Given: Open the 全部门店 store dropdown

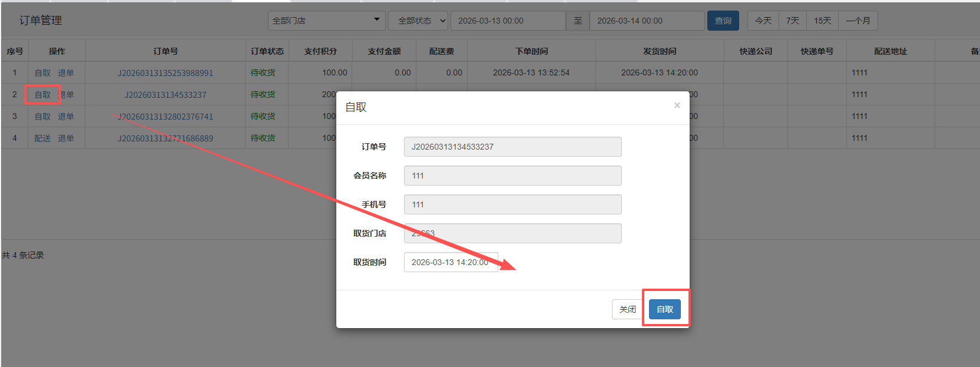Looking at the screenshot, I should pos(326,21).
